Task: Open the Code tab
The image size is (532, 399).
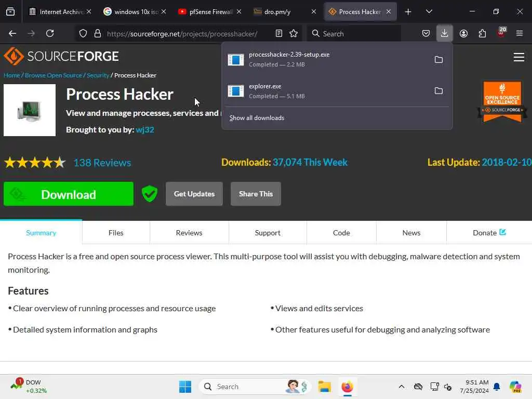Action: click(x=341, y=233)
